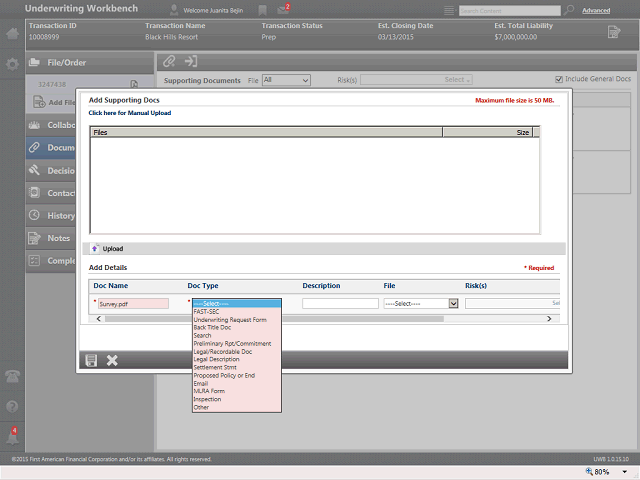This screenshot has height=480, width=640.
Task: Click the Add File icon
Action: click(39, 102)
